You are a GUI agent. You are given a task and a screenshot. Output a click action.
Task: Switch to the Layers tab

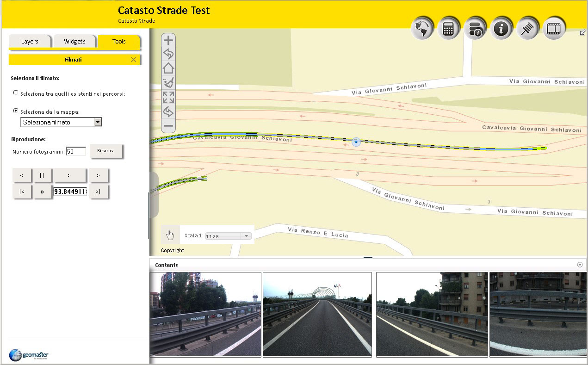coord(30,41)
